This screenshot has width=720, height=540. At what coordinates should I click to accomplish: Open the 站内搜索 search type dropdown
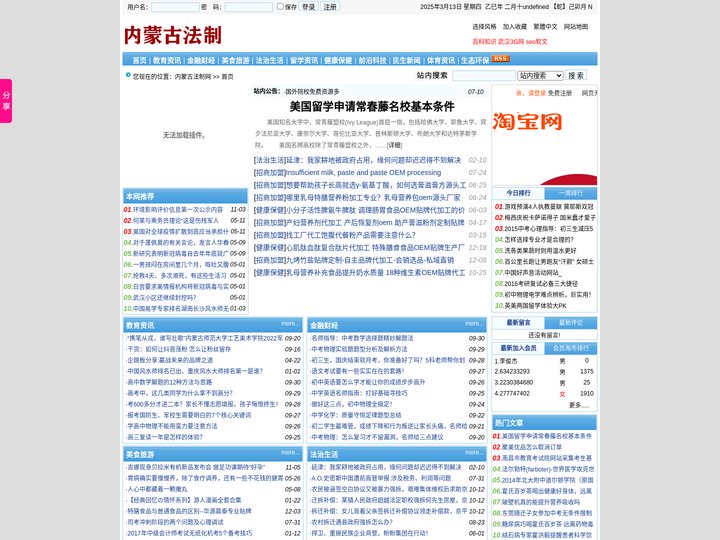click(540, 75)
